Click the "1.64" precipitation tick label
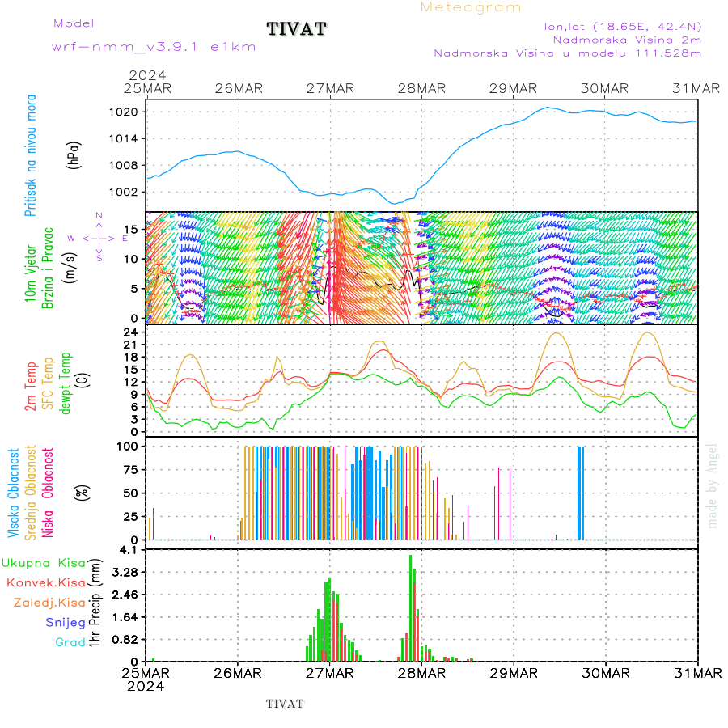The width and height of the screenshot is (728, 728). [125, 617]
